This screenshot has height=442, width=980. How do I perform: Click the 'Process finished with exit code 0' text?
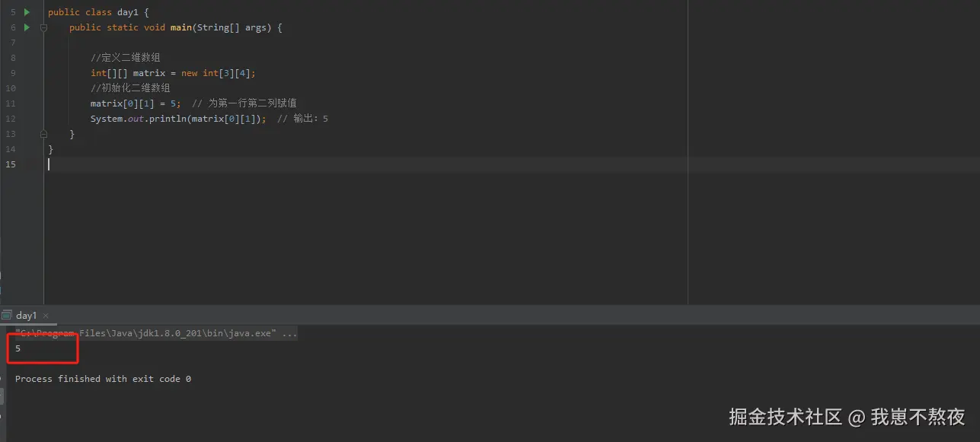(x=103, y=379)
